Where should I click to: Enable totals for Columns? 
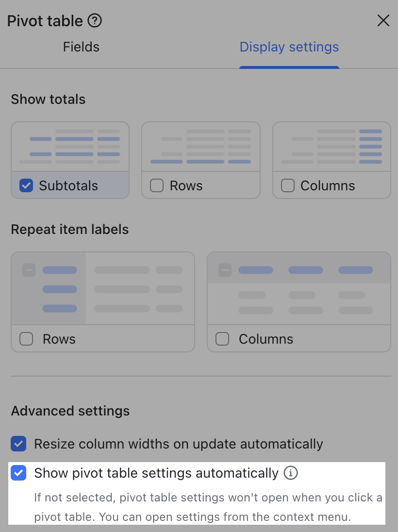coord(288,185)
